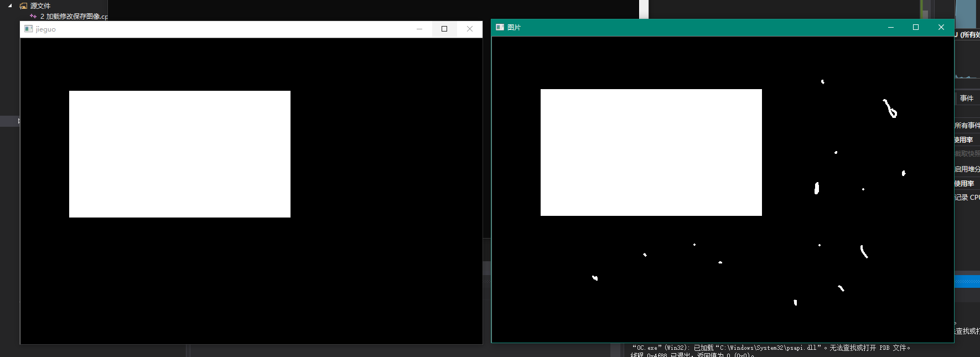The image size is (980, 357).
Task: Click the white rectangle in jieguo window
Action: [180, 154]
